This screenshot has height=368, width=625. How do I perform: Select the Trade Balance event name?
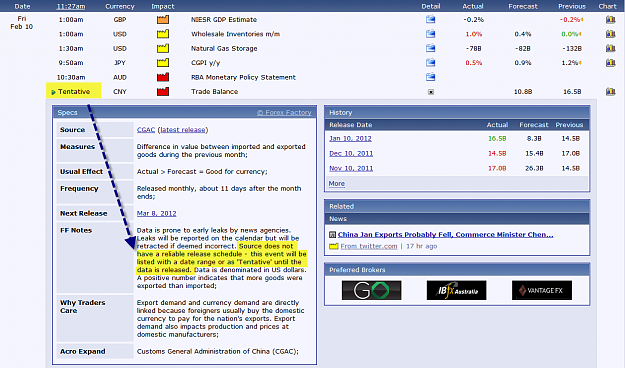214,91
